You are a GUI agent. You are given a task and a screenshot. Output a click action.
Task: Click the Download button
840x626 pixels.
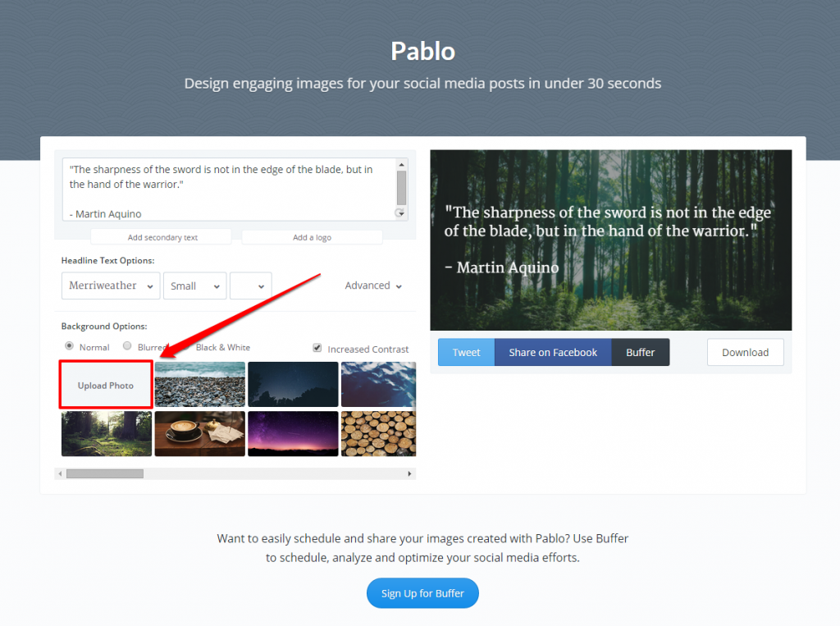tap(745, 352)
